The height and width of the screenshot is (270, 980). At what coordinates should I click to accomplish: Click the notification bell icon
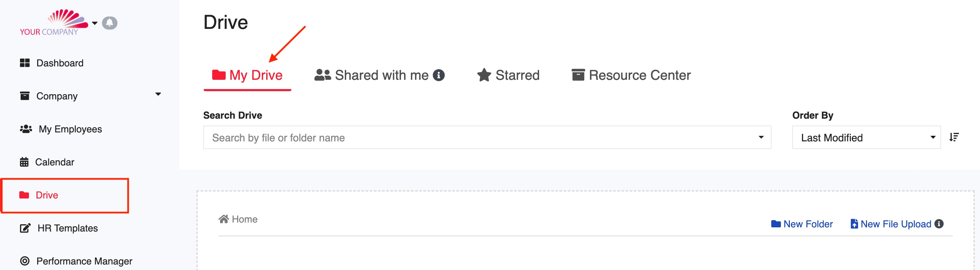[110, 23]
